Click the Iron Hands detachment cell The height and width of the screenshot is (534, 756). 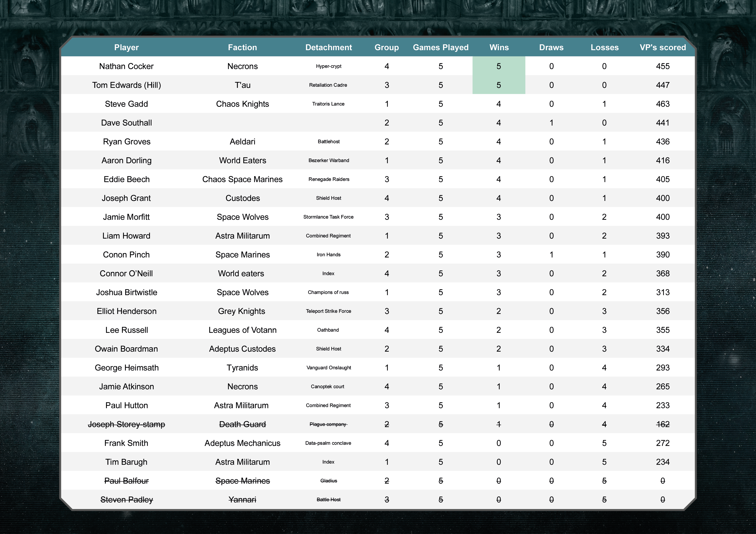[x=329, y=255]
